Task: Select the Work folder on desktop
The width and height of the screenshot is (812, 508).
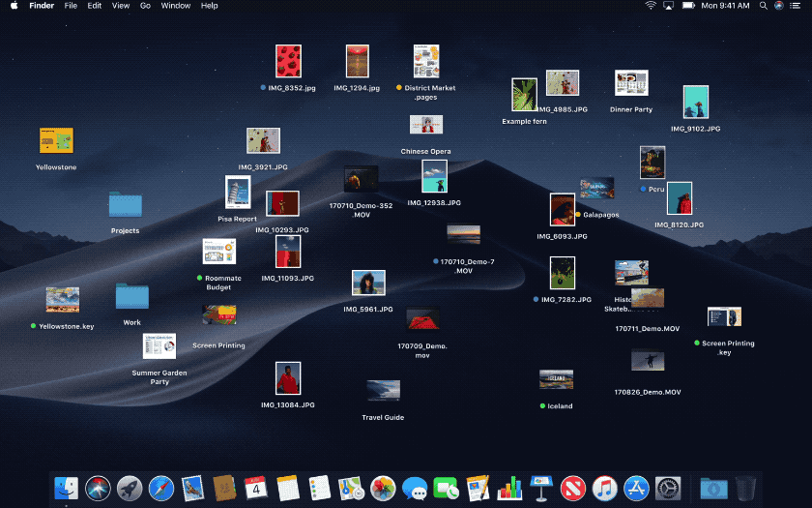Action: click(131, 296)
